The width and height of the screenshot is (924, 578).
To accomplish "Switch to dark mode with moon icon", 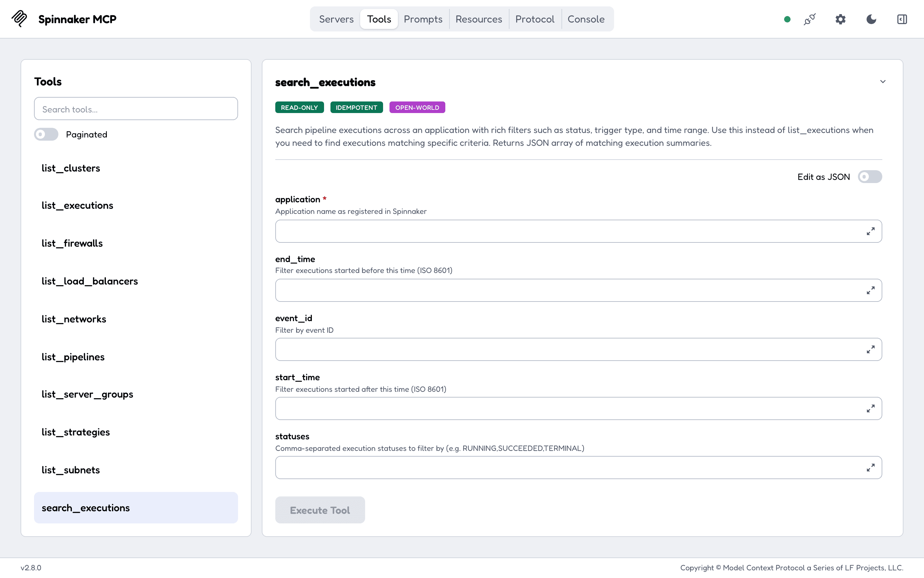I will [871, 19].
